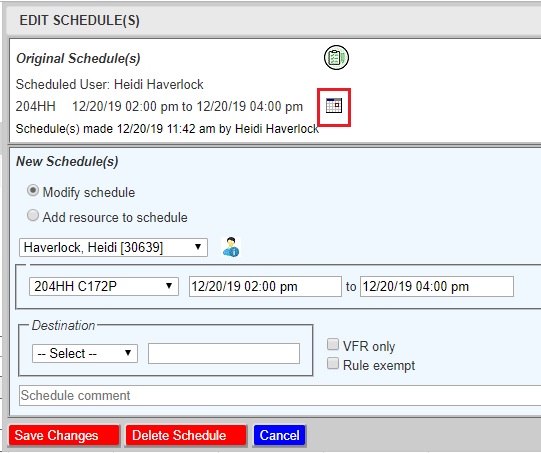The image size is (541, 453).
Task: Tick the Rule exempt checkbox
Action: coord(333,363)
